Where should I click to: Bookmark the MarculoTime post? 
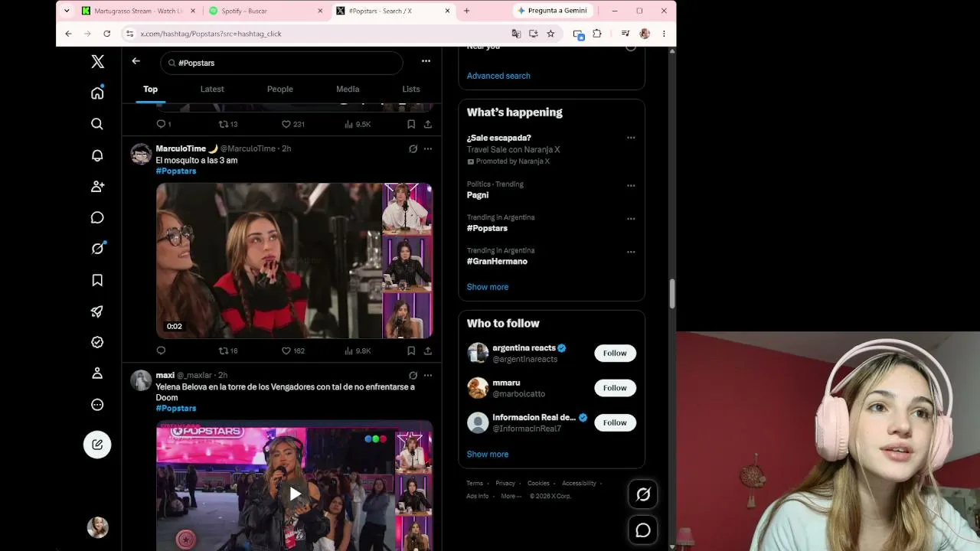411,350
